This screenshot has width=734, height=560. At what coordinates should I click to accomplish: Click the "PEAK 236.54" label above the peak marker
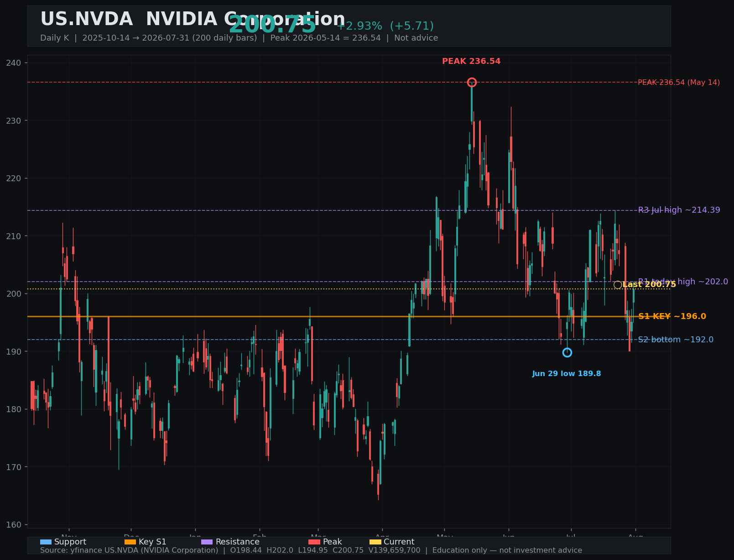471,61
